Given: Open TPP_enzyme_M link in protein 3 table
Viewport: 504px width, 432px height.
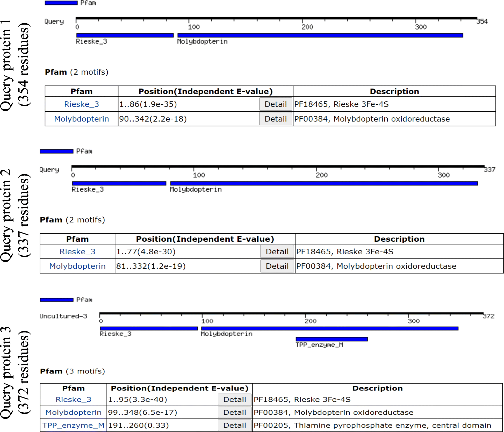Looking at the screenshot, I should [x=74, y=425].
